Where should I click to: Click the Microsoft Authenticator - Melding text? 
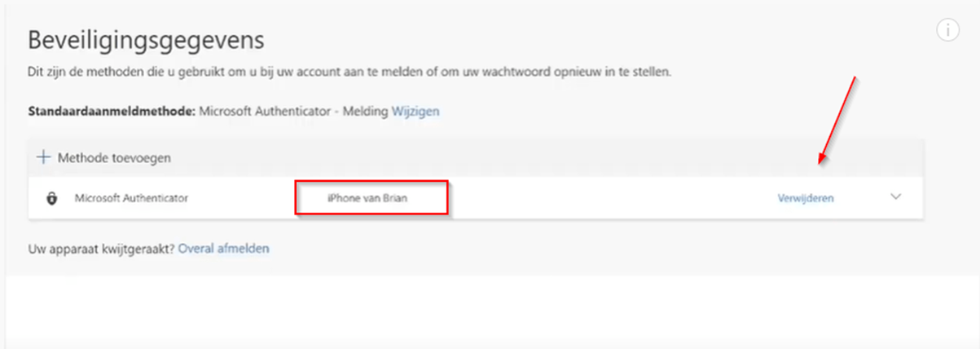point(292,111)
